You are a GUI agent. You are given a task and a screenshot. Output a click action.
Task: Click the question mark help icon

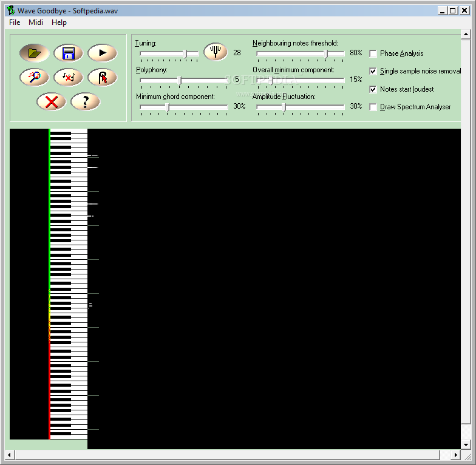[85, 102]
